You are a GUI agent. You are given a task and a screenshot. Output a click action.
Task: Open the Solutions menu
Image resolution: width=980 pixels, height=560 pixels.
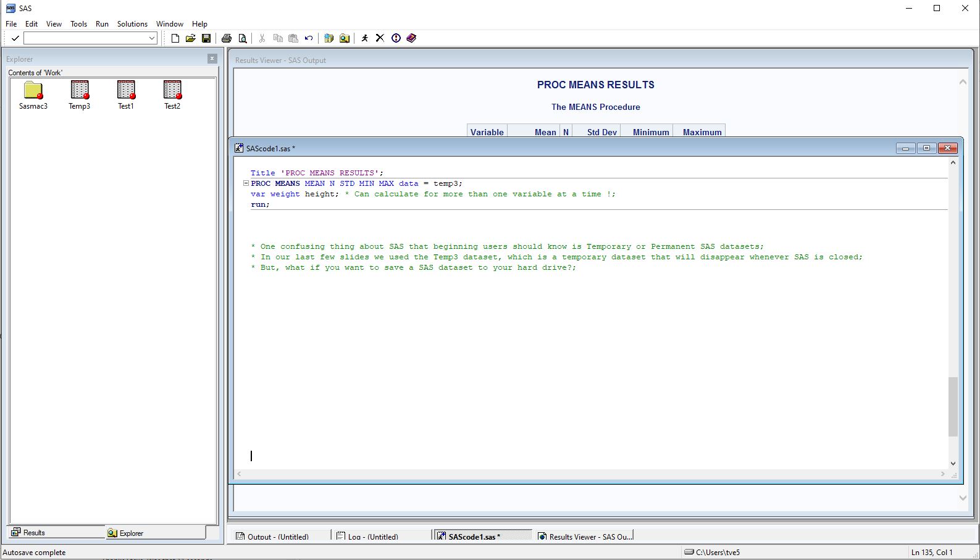(132, 24)
